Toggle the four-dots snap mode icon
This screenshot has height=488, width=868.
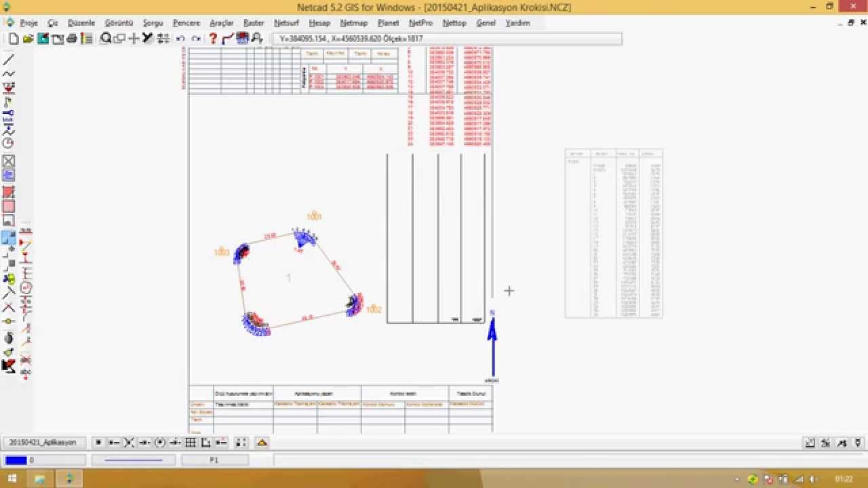[241, 443]
